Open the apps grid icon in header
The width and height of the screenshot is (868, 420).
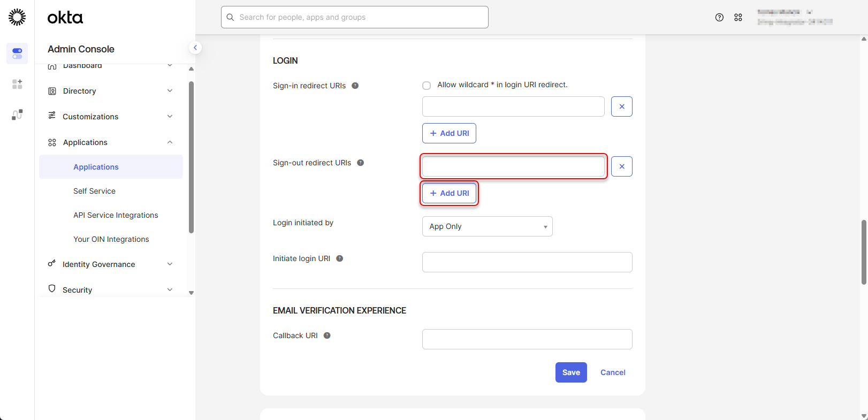(738, 18)
